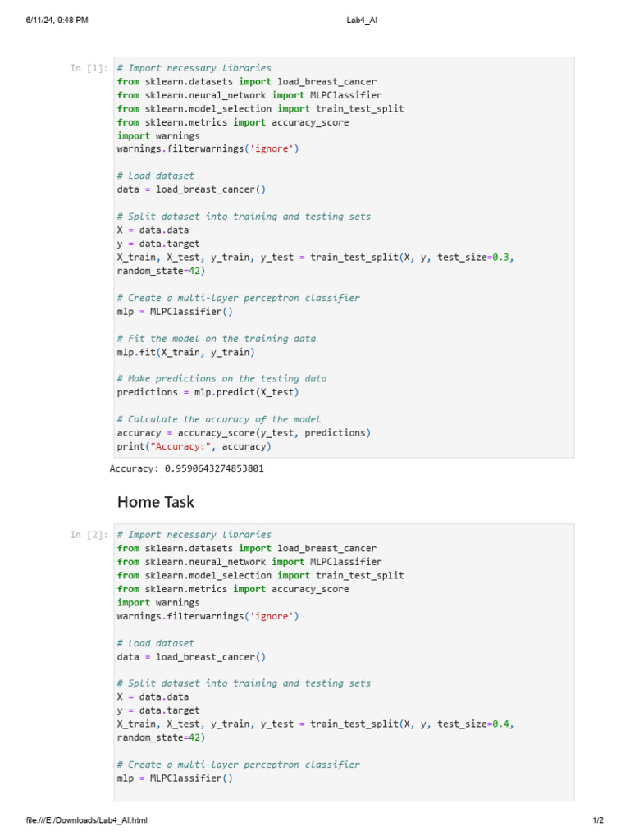
Task: Select the Home Task heading
Action: pyautogui.click(x=156, y=501)
